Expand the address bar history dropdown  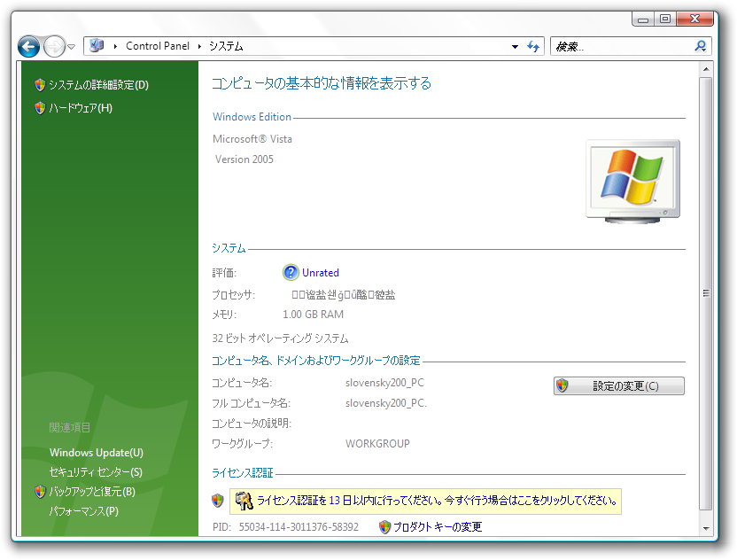pos(515,46)
